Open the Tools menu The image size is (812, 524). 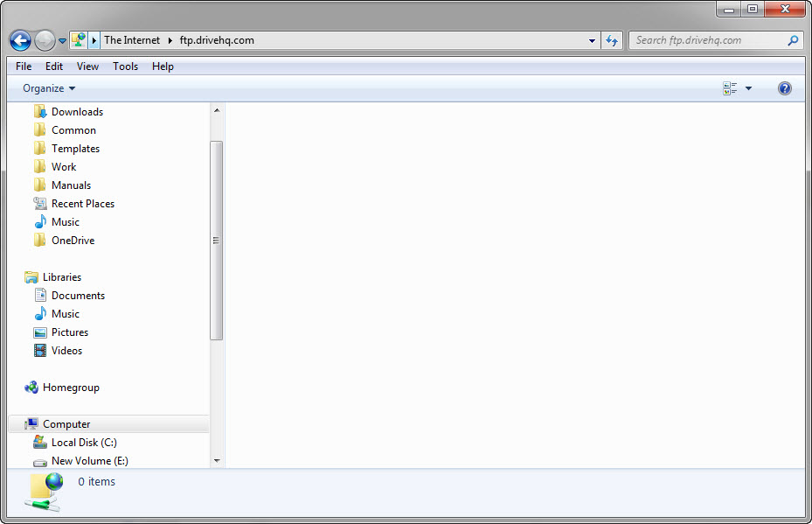point(125,66)
